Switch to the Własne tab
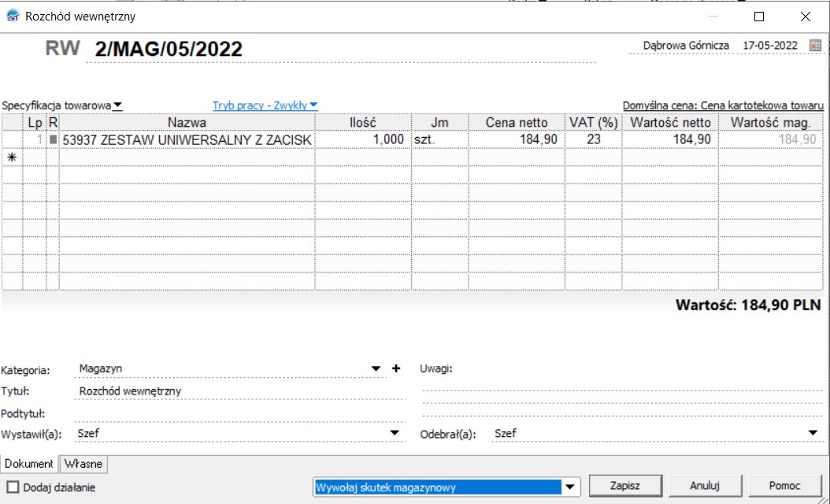Screen dimensions: 830x504 (83, 464)
